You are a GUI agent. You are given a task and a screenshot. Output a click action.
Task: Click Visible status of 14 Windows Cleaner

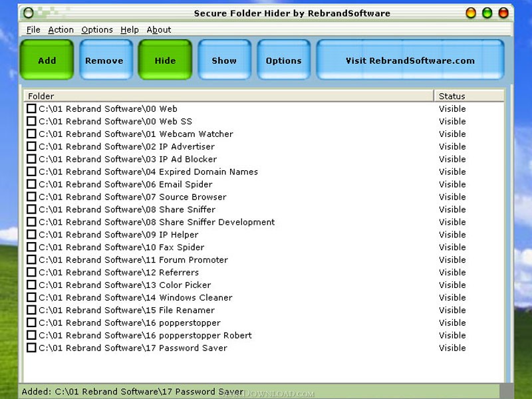(452, 297)
